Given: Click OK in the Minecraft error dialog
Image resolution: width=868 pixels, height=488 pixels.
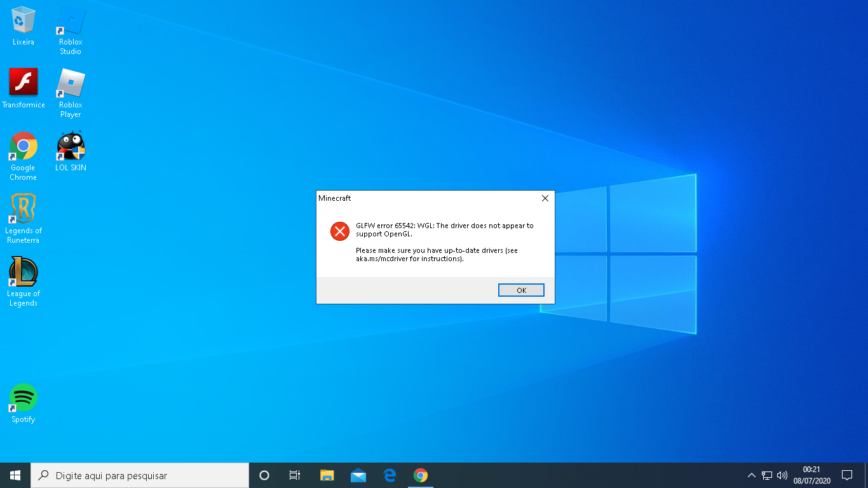Looking at the screenshot, I should [521, 290].
